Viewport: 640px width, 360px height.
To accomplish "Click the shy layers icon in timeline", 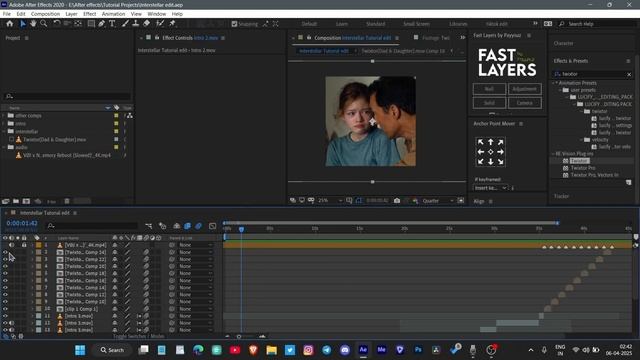I will (177, 226).
